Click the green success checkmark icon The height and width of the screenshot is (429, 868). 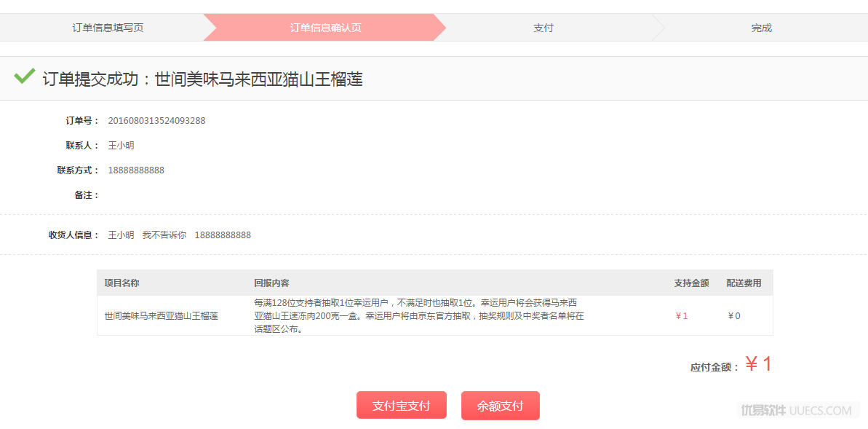tap(24, 76)
